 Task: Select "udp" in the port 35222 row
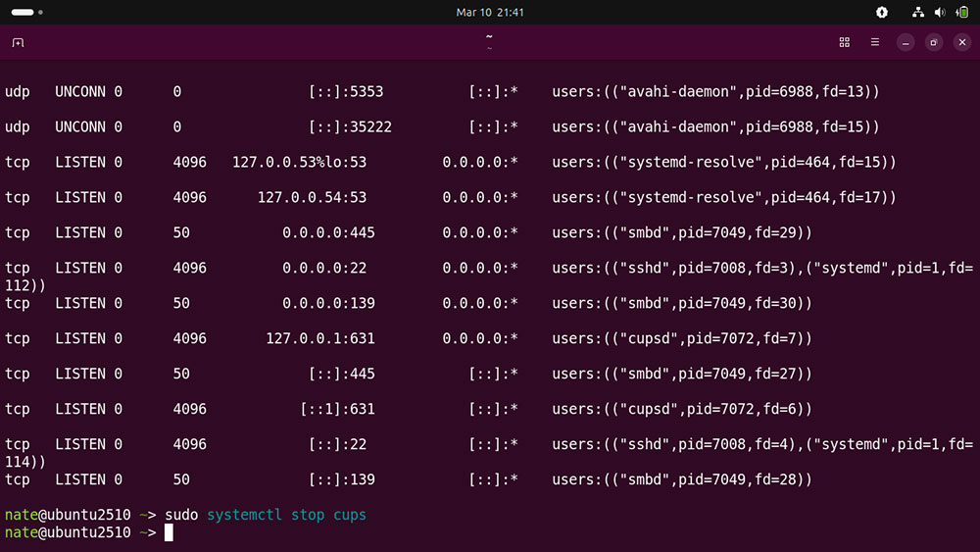click(x=17, y=126)
